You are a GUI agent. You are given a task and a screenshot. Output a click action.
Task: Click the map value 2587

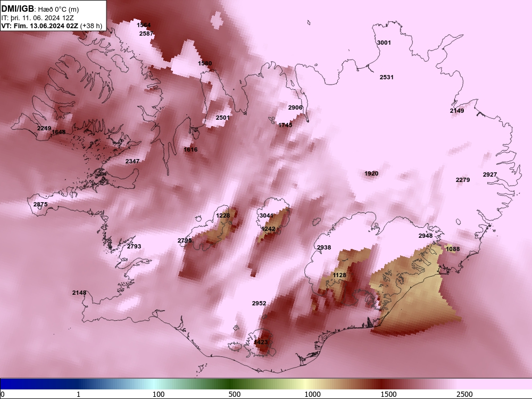click(x=146, y=34)
